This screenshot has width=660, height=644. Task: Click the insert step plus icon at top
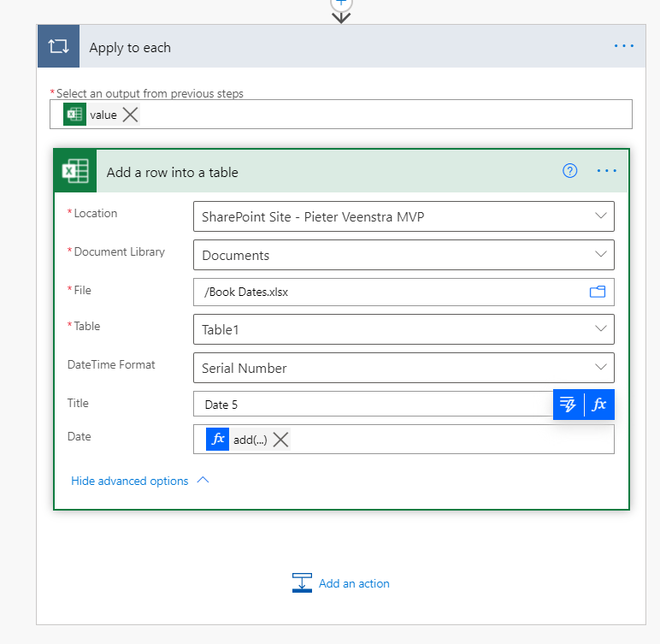341,3
